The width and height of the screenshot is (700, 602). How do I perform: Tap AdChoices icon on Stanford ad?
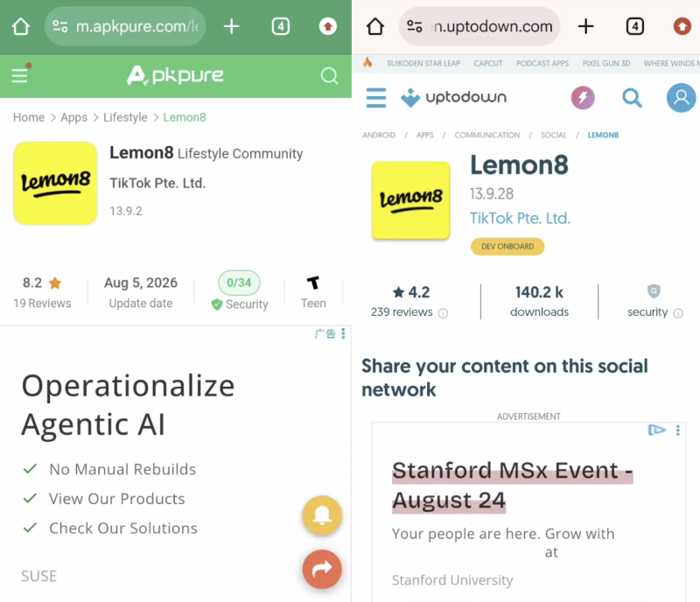(657, 430)
